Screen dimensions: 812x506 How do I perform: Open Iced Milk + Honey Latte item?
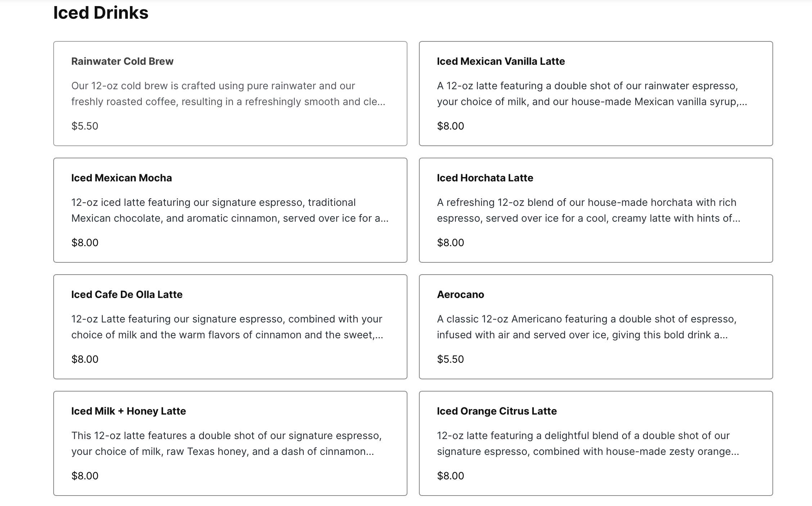(x=230, y=443)
